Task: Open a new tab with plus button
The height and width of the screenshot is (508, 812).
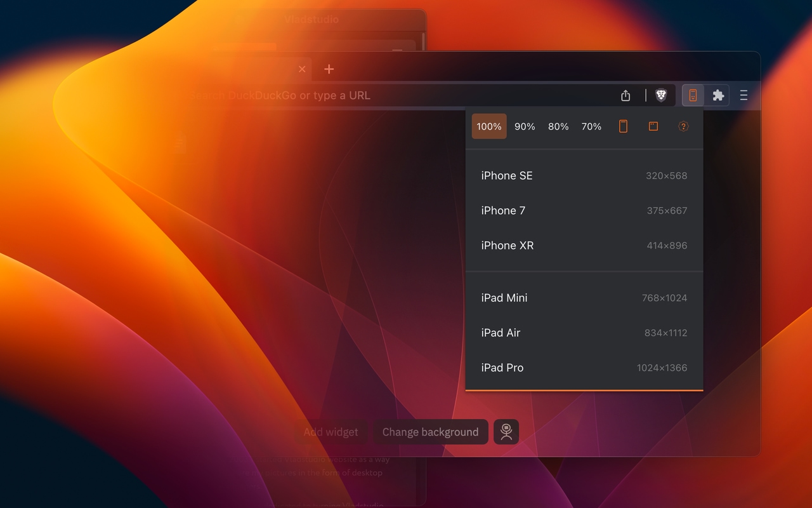Action: click(329, 69)
